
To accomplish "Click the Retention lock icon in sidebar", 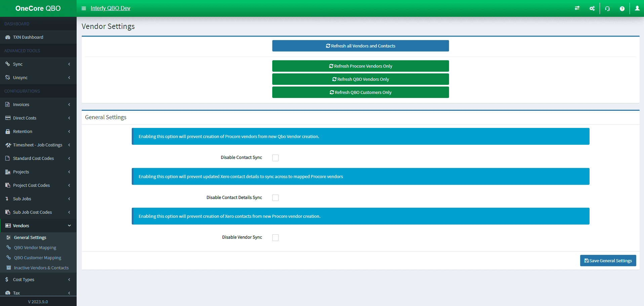I will click(8, 132).
